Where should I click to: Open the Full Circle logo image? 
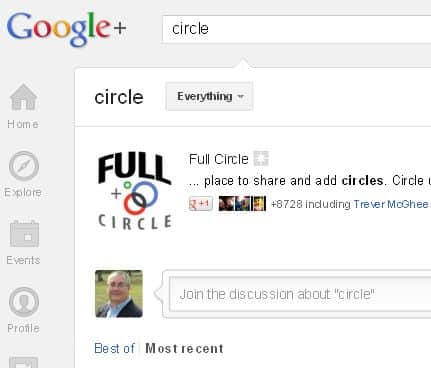tap(135, 191)
